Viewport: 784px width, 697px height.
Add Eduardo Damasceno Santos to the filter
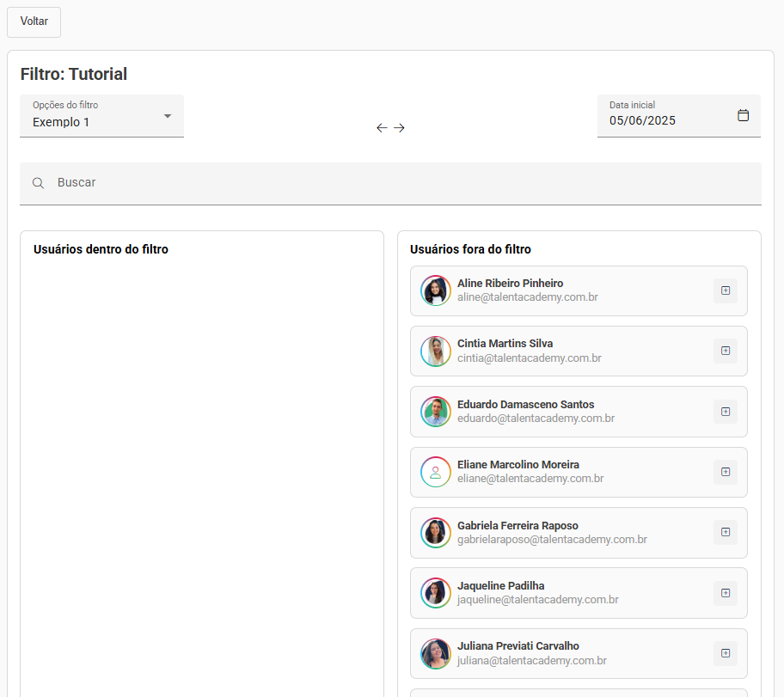click(725, 412)
